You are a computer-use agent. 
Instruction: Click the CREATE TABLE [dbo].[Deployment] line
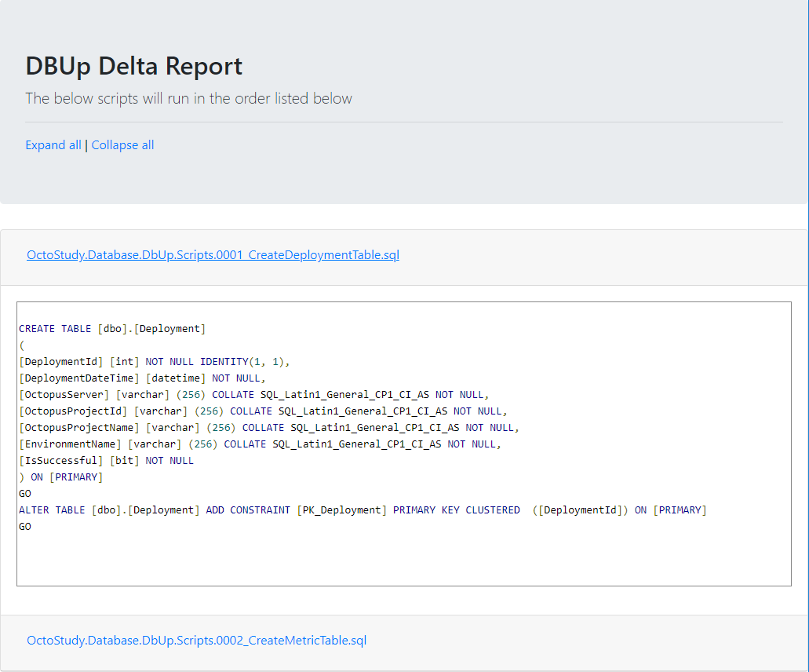pos(112,329)
